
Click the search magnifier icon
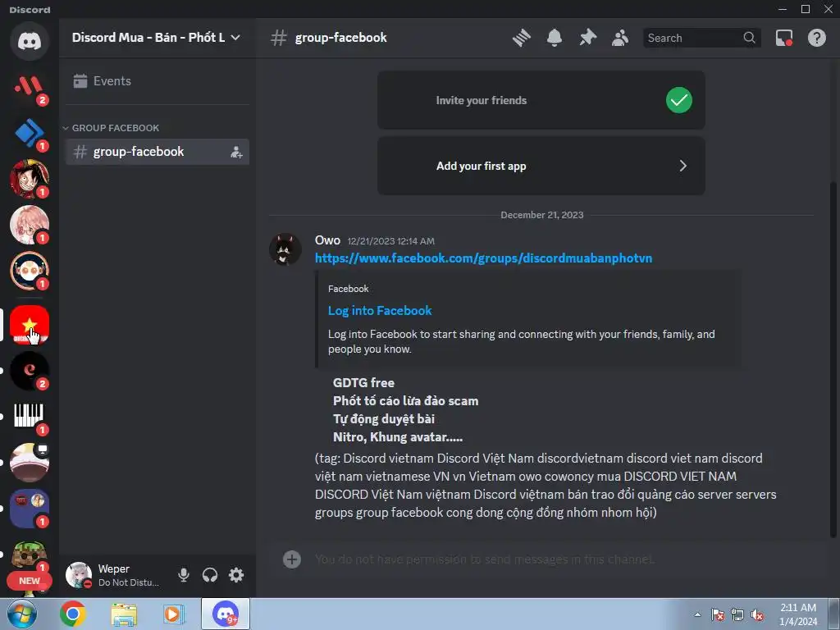[x=750, y=38]
